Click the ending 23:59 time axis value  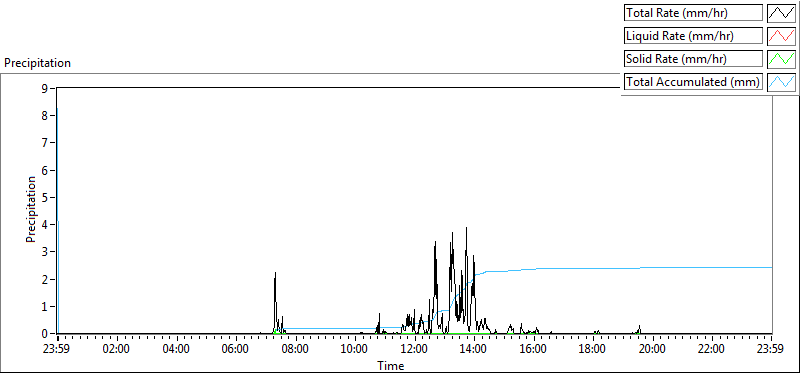pos(771,350)
